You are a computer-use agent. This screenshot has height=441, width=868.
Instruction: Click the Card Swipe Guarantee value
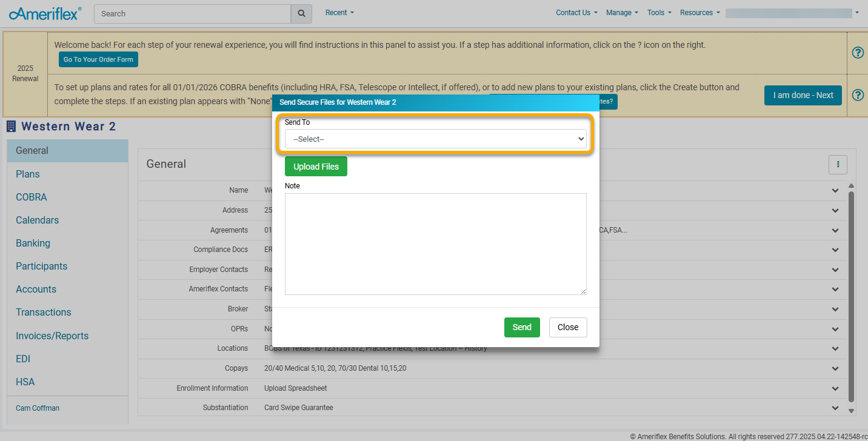point(299,408)
